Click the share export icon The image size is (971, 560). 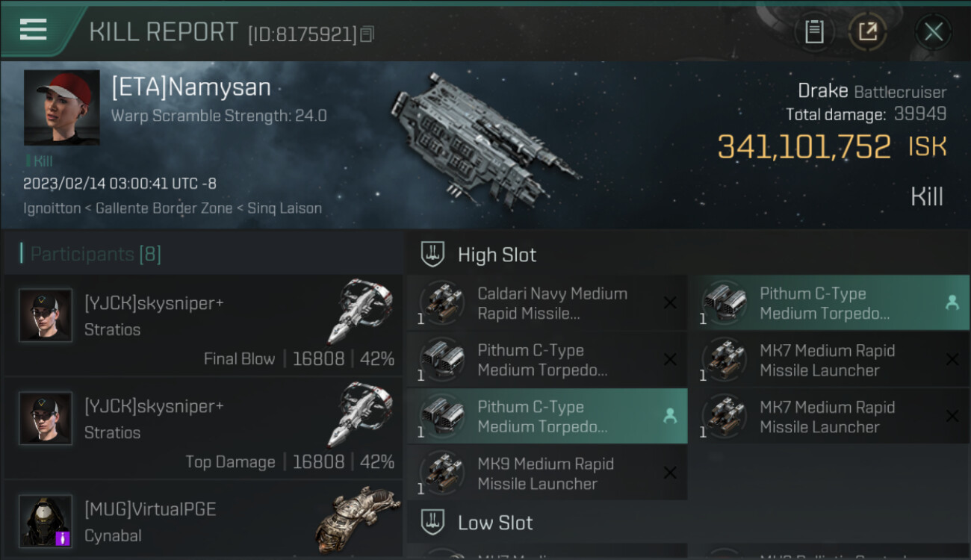click(868, 32)
